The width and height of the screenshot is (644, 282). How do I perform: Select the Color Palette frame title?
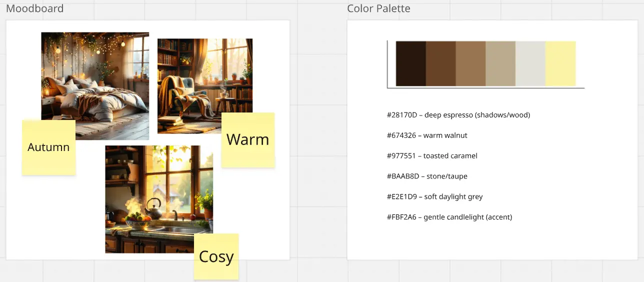point(378,9)
